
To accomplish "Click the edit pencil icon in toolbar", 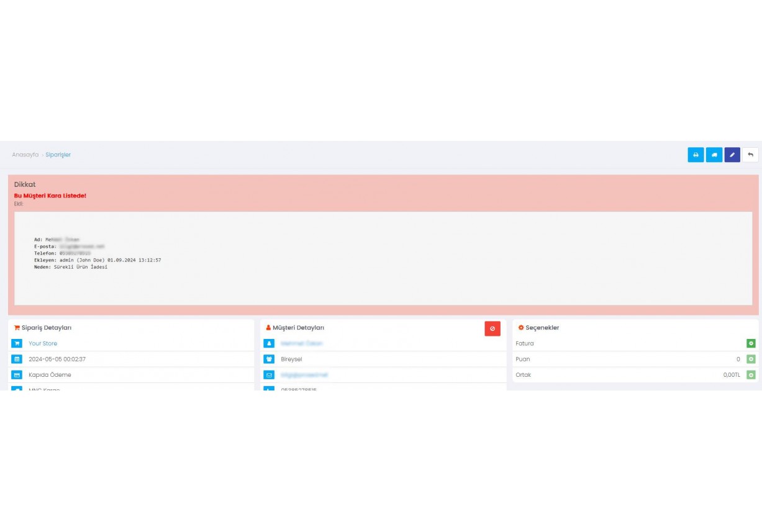I will (732, 155).
